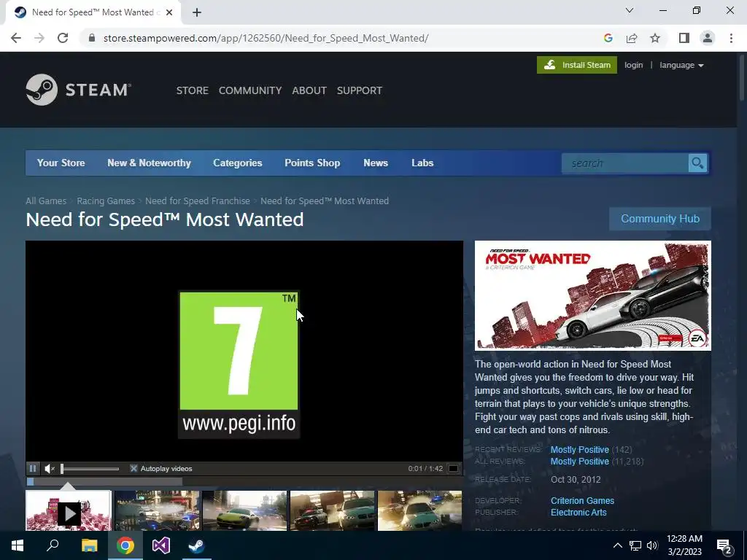Go back to the previous page
Viewport: 747px width, 560px height.
coord(16,38)
